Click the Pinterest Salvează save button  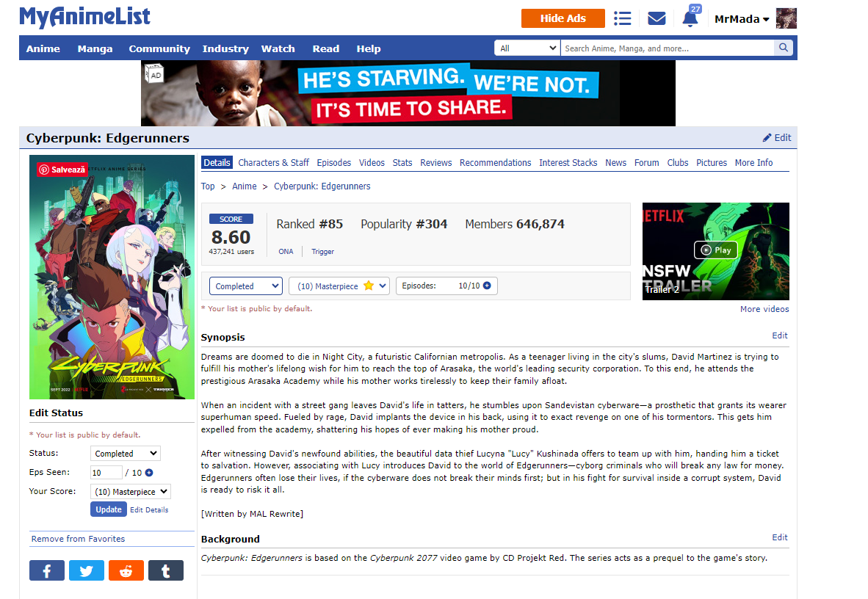[62, 170]
